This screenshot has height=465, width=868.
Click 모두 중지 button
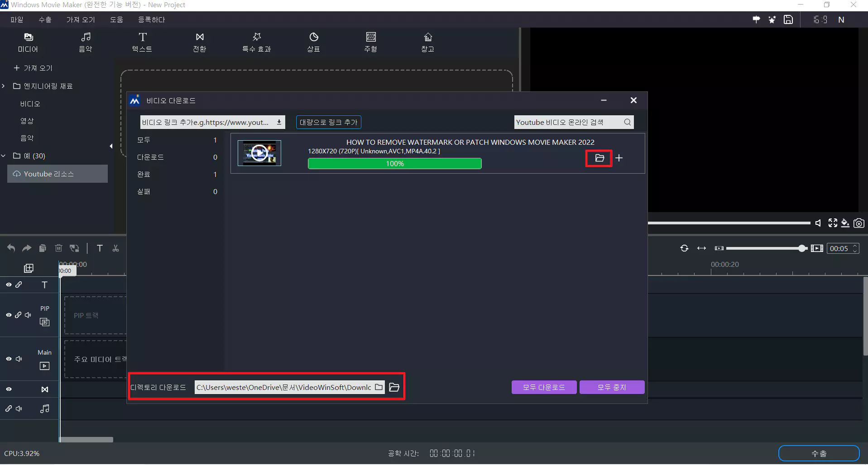tap(612, 387)
